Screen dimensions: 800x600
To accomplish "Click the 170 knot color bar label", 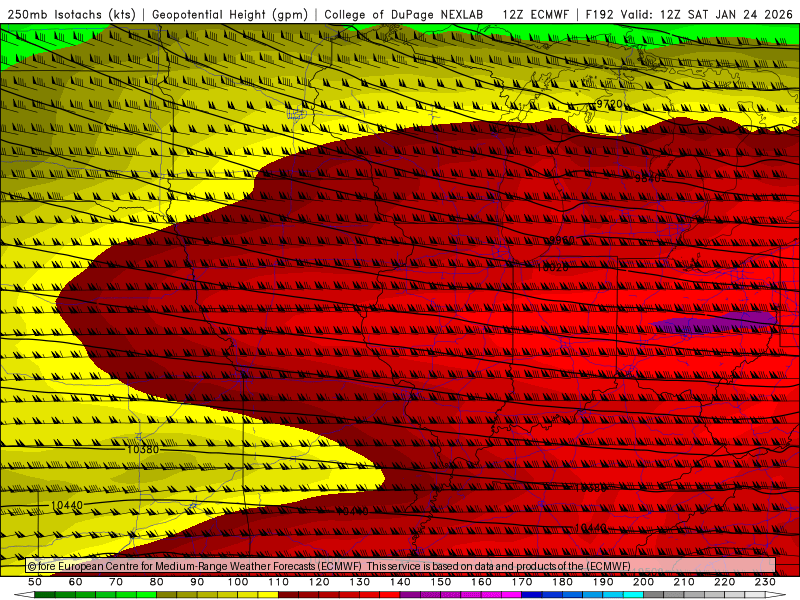I will (521, 582).
